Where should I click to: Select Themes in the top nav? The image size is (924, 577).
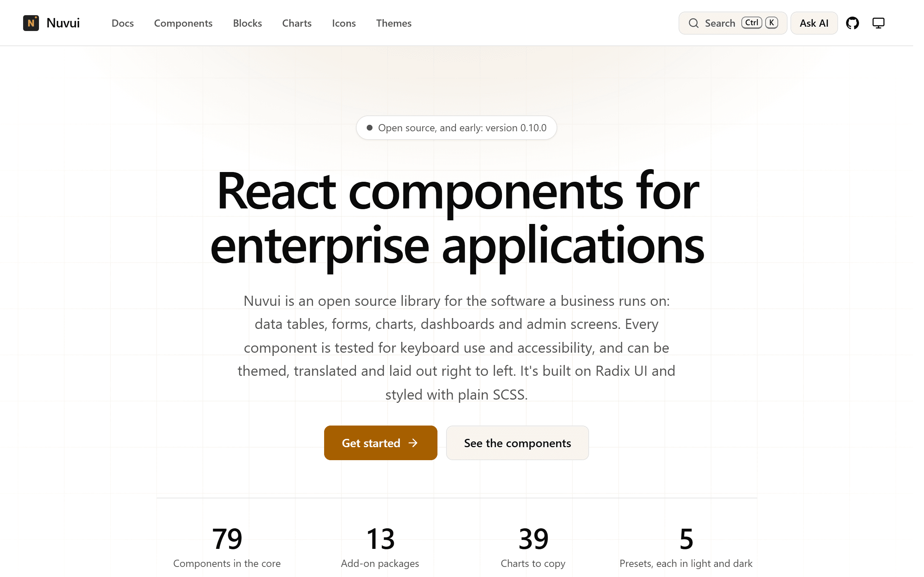click(x=394, y=23)
